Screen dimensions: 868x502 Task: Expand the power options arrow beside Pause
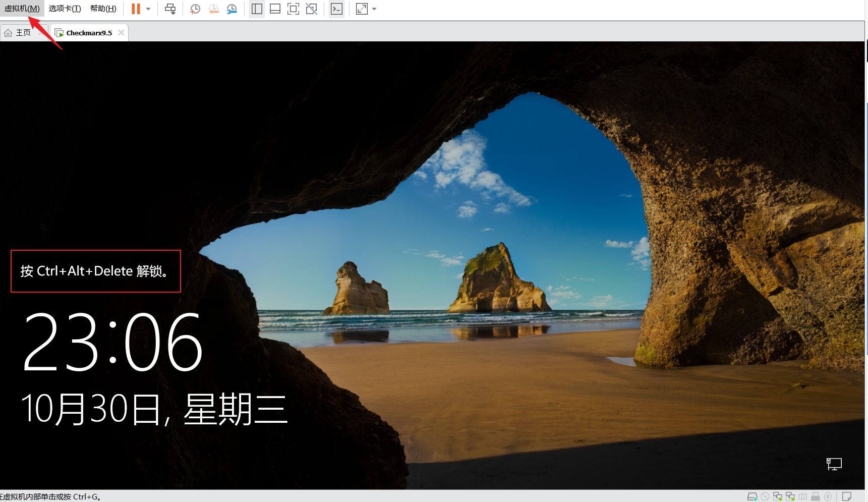148,9
